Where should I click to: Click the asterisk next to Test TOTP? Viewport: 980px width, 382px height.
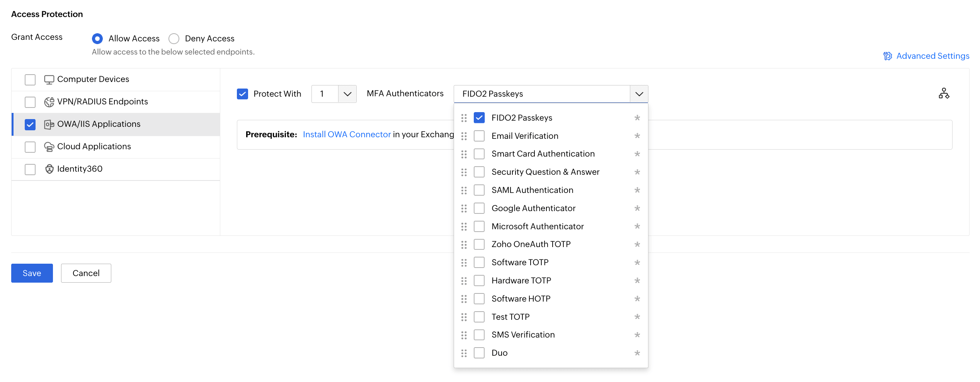(x=637, y=317)
